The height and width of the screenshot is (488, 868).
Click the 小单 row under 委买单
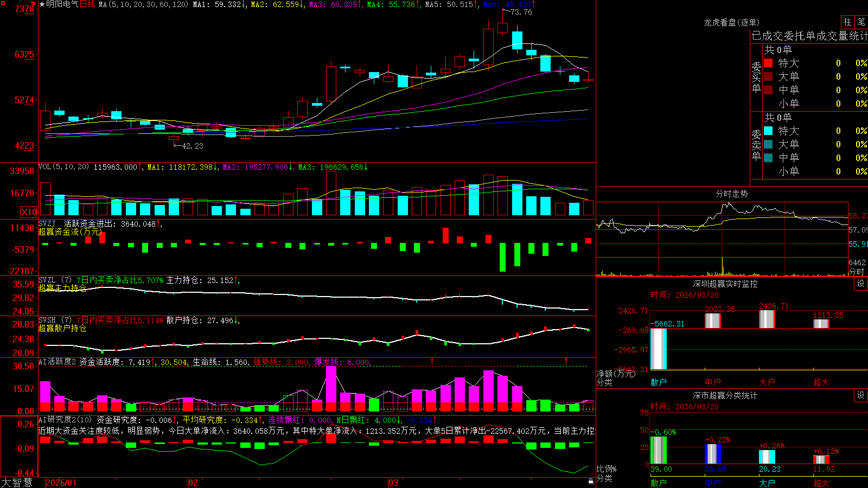point(815,104)
